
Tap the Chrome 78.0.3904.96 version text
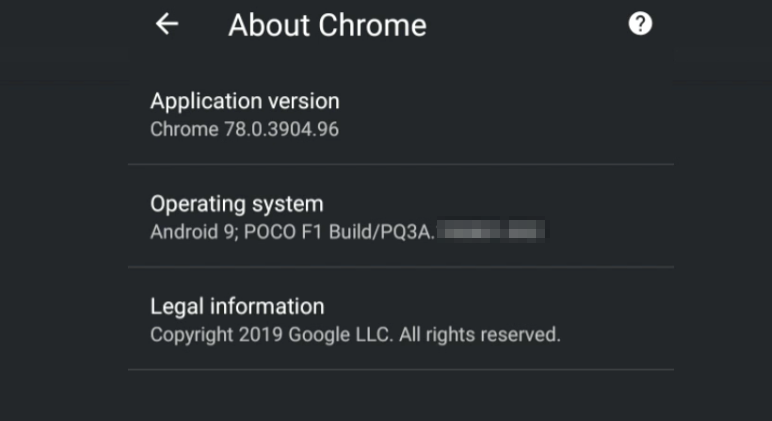click(244, 129)
